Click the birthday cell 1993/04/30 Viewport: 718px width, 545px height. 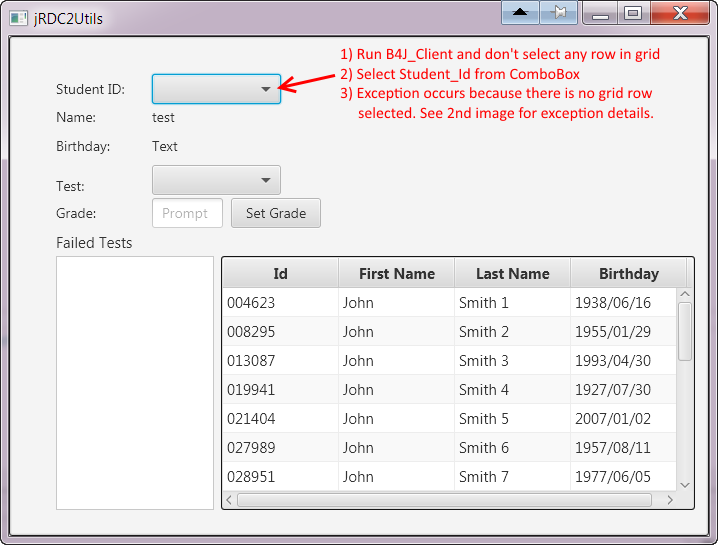pyautogui.click(x=623, y=360)
